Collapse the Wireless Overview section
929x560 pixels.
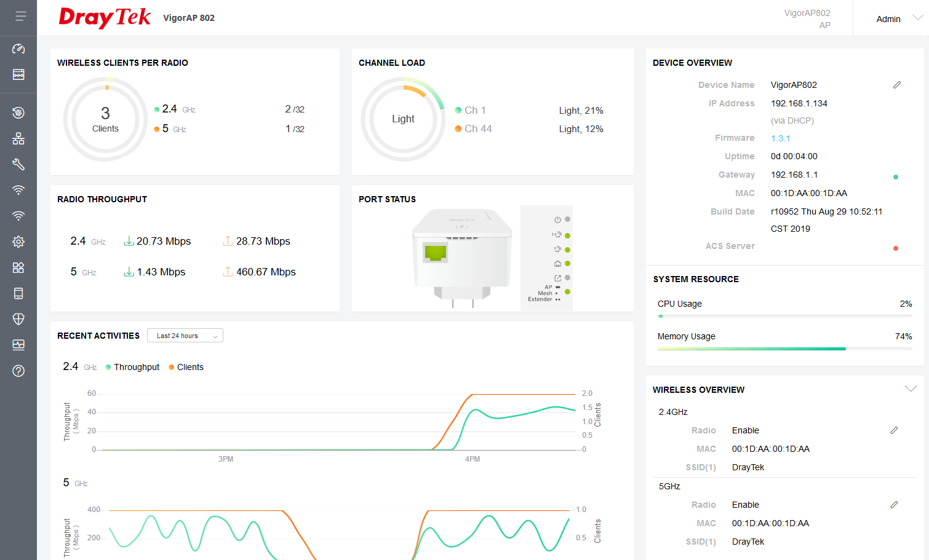click(911, 388)
